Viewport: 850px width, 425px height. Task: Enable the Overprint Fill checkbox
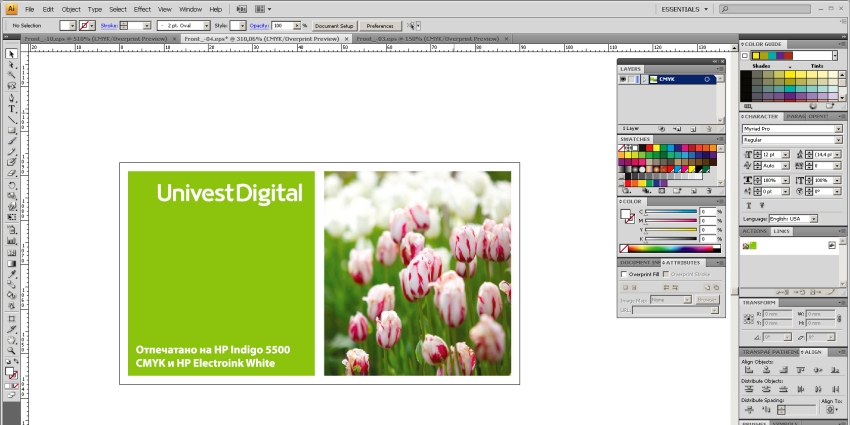(x=624, y=274)
